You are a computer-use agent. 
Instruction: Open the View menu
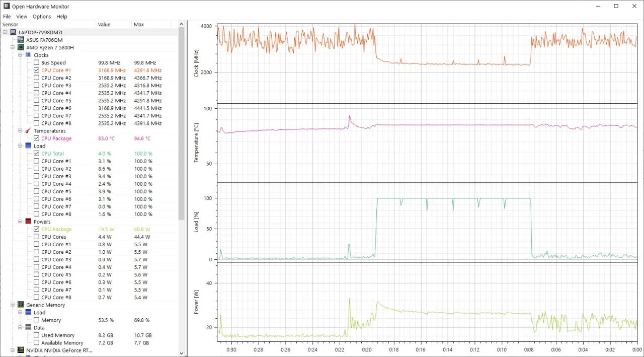pos(21,16)
